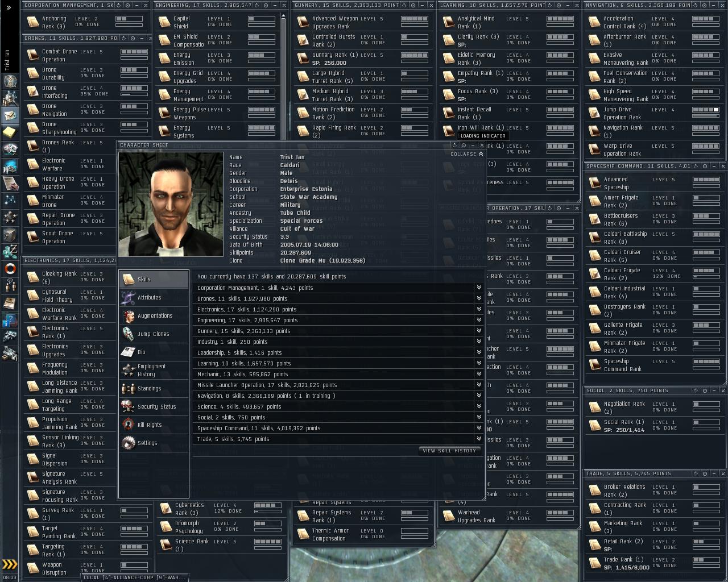Open the constellation map icon in sidebar
The height and width of the screenshot is (582, 728).
coord(10,199)
